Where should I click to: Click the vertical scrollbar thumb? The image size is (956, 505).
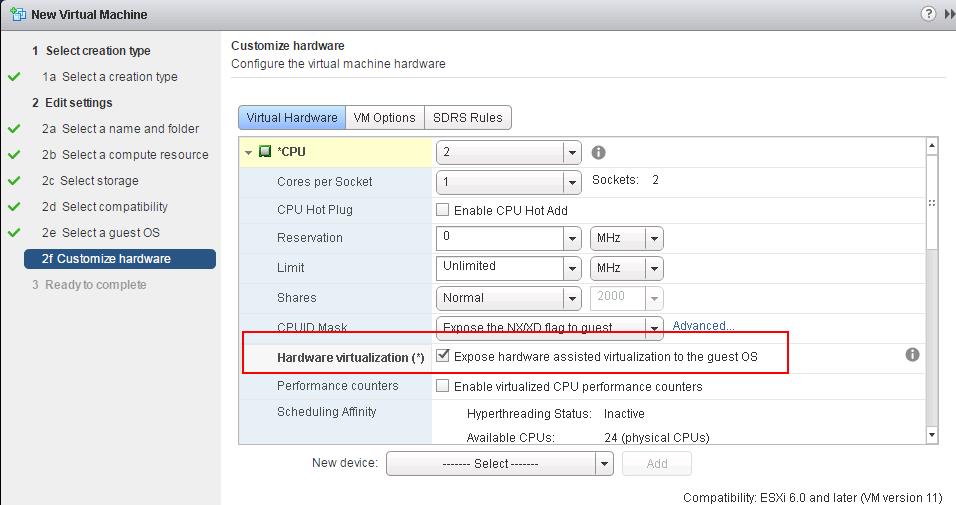931,201
